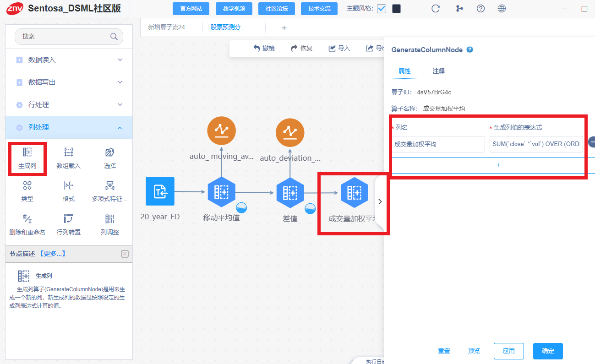
Task: Open the 社区论坛 button
Action: tap(277, 9)
